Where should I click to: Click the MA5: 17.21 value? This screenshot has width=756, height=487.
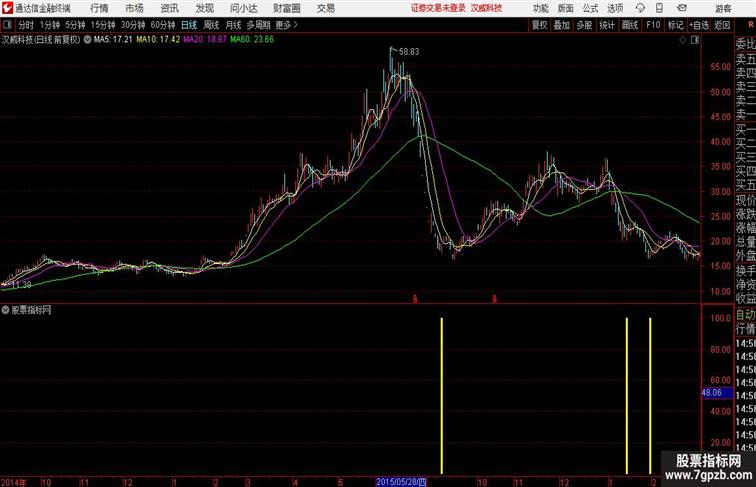(x=113, y=40)
